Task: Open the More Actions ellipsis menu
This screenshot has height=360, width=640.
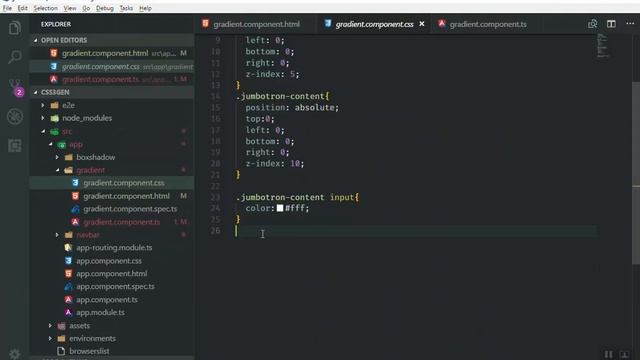Action: (x=630, y=24)
